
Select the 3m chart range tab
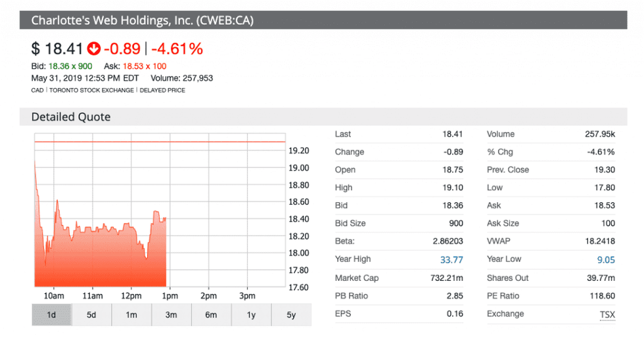(171, 315)
